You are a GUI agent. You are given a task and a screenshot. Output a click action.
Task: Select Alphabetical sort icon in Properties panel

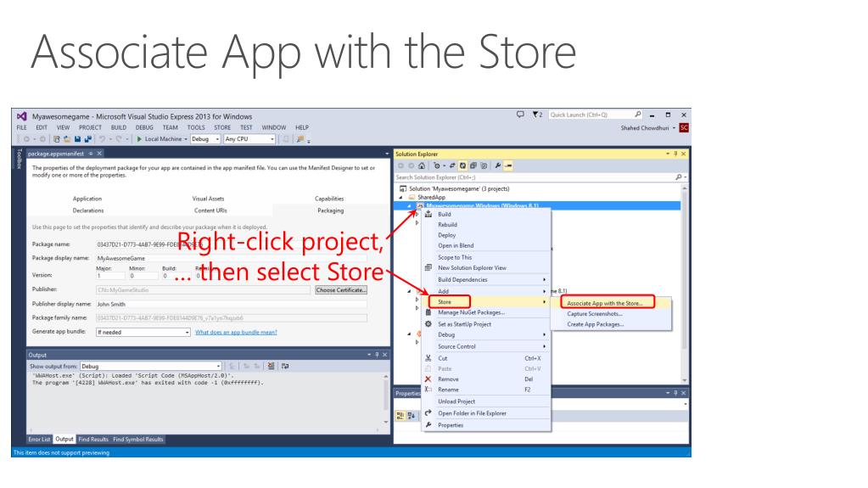(x=411, y=416)
